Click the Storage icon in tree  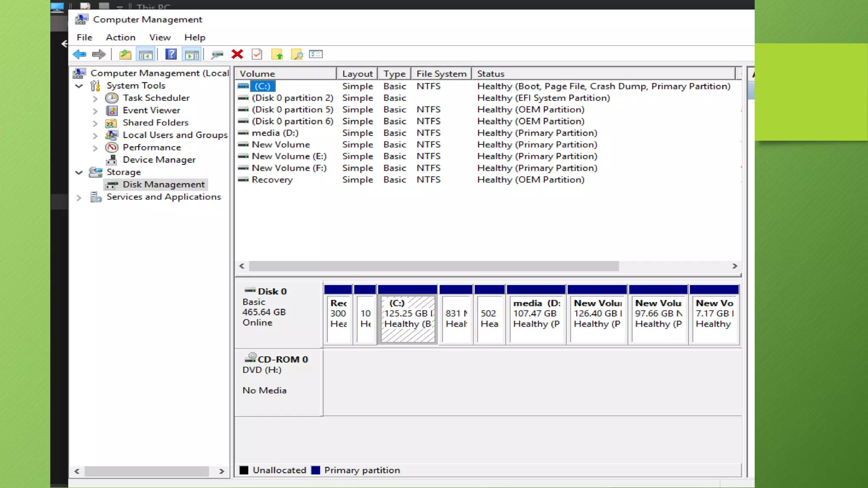pos(96,172)
